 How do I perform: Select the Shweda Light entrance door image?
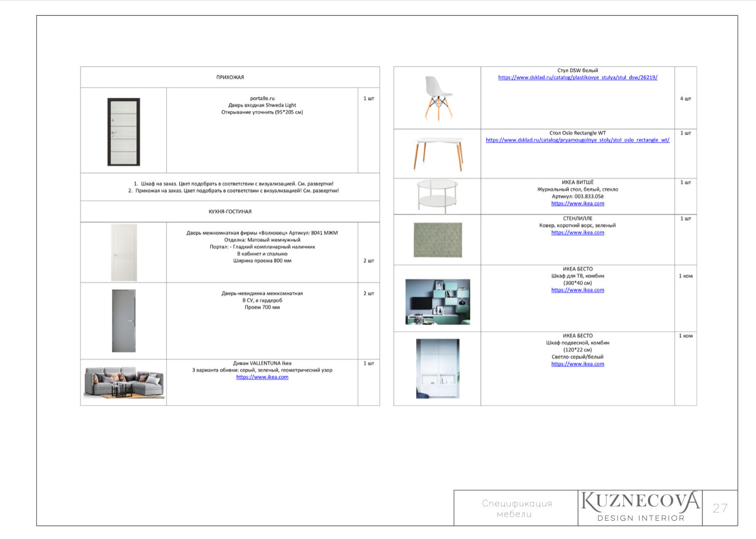[x=124, y=132]
